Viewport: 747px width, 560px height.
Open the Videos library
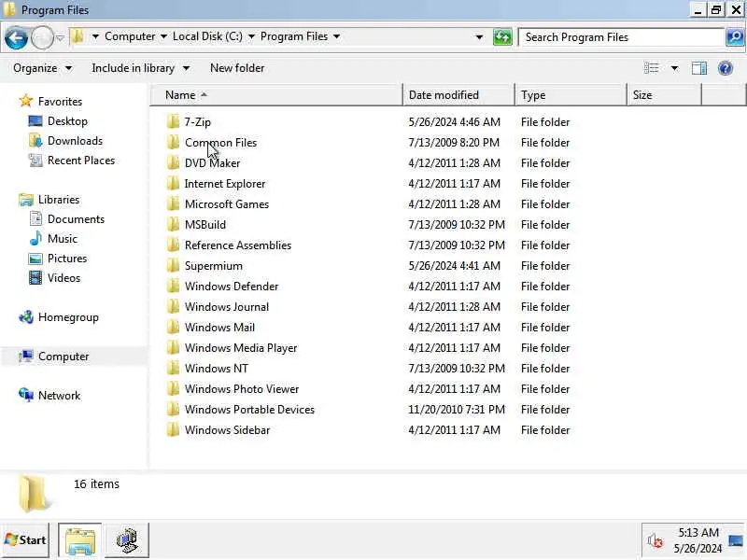coord(63,277)
